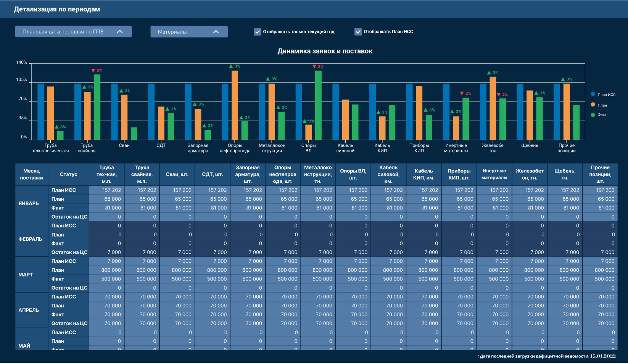628x364 pixels.
Task: Select the Щебень, тн. column header
Action: click(565, 174)
